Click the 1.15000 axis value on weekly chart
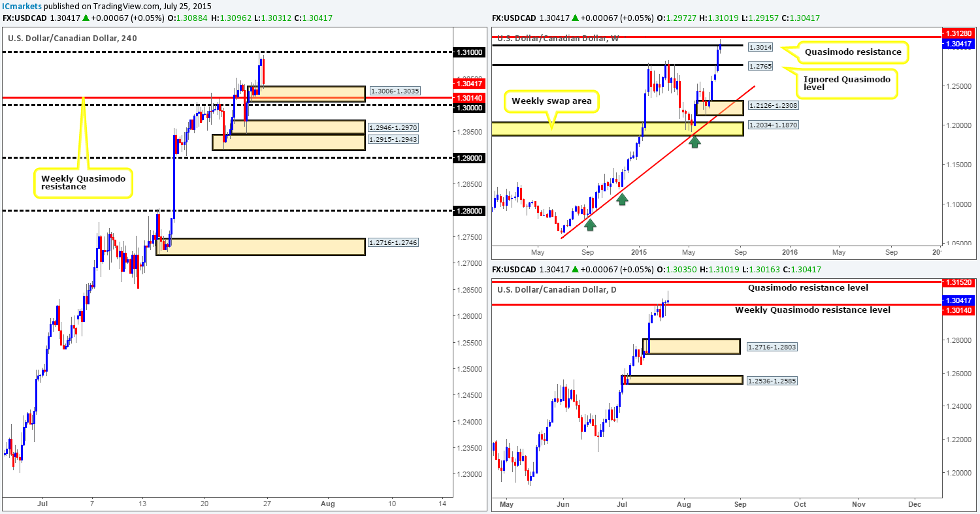 click(x=958, y=165)
